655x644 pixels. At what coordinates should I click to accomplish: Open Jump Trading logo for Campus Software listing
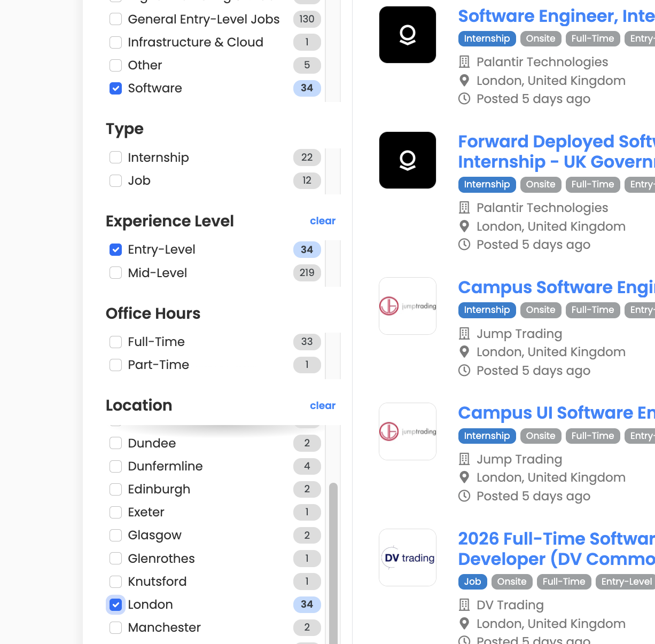(408, 306)
